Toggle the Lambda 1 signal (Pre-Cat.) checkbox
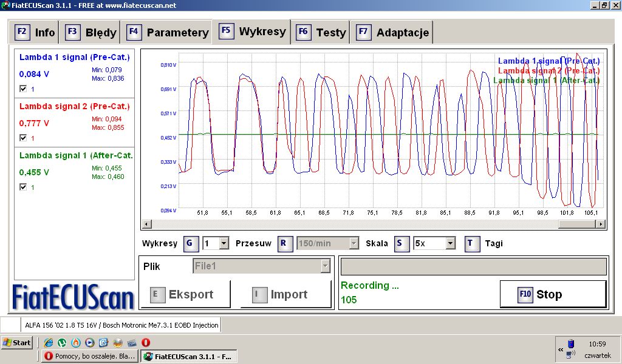The height and width of the screenshot is (364, 622). 23,89
